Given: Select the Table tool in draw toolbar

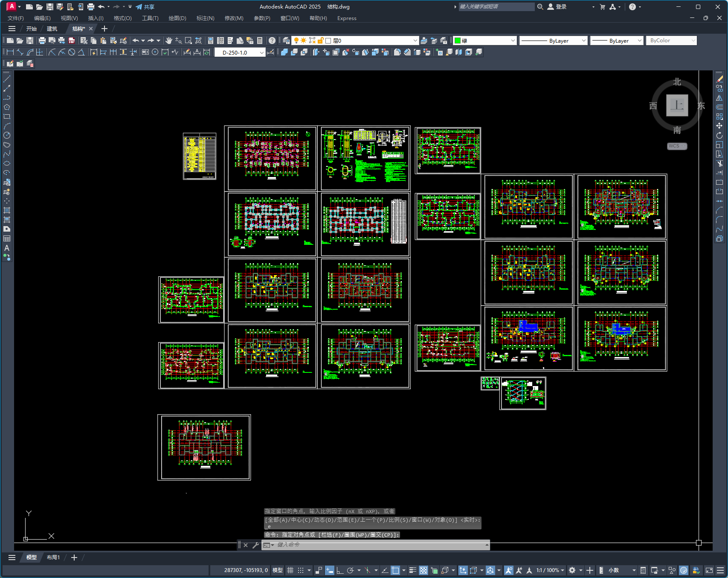Looking at the screenshot, I should tap(7, 238).
